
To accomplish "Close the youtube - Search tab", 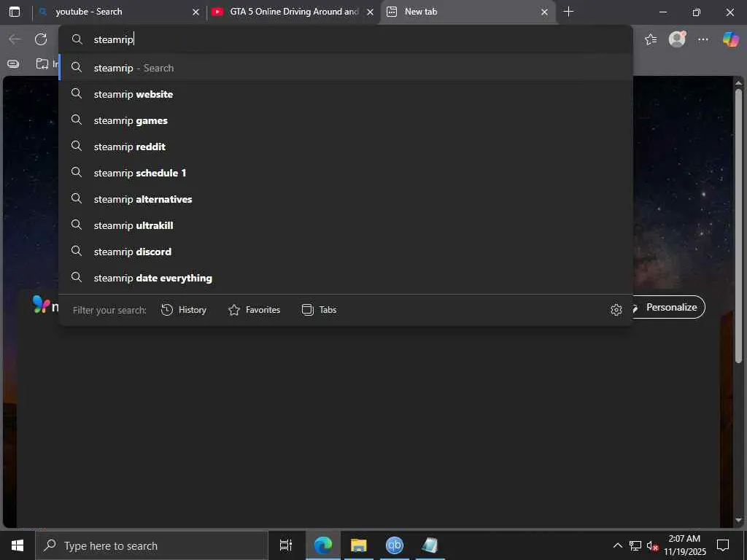I will (196, 12).
